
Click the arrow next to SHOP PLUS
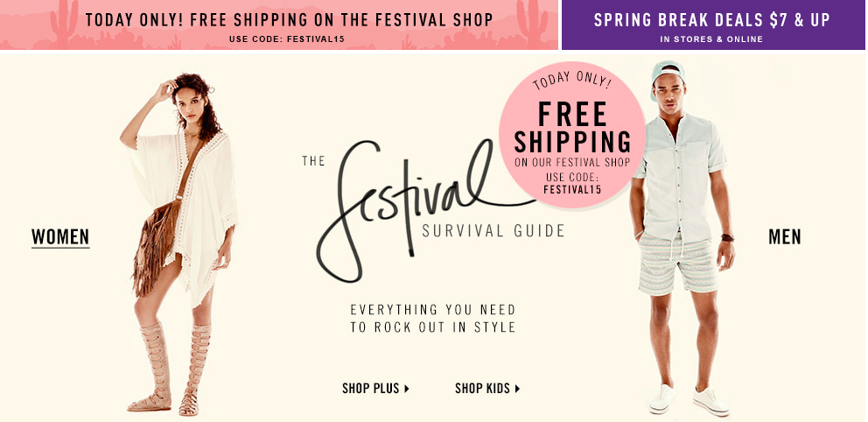[407, 389]
